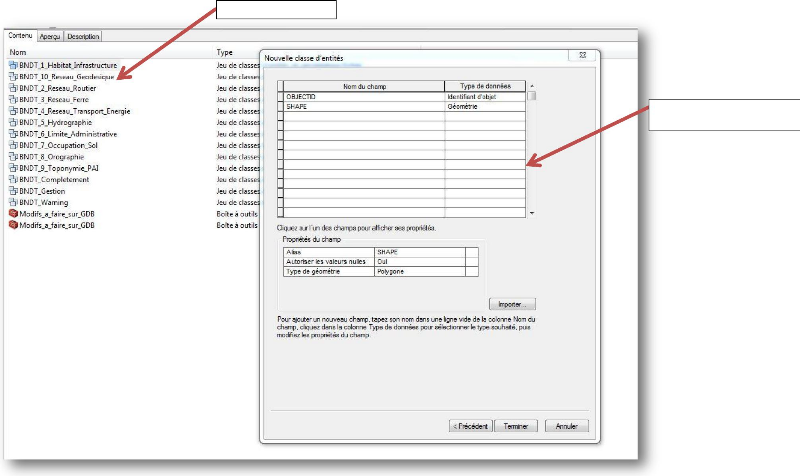Image resolution: width=800 pixels, height=476 pixels.
Task: Click the Alias property label
Action: 329,252
